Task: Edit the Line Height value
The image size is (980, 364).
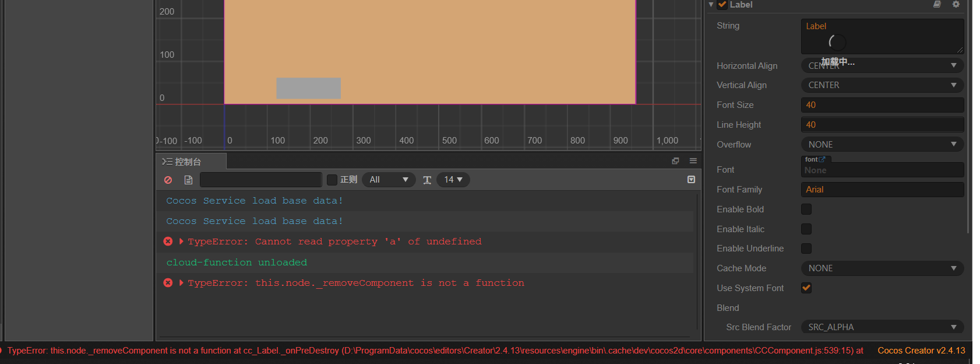Action: coord(882,125)
